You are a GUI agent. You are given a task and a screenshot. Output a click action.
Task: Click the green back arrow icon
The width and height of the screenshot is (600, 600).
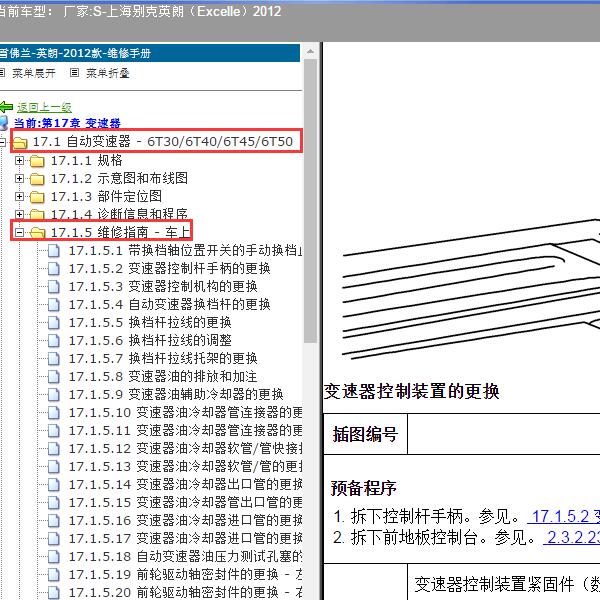point(6,107)
